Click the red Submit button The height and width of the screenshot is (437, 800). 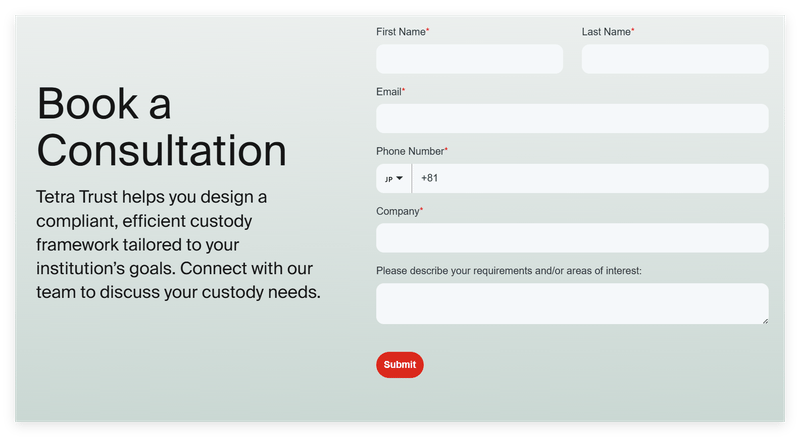pyautogui.click(x=399, y=365)
